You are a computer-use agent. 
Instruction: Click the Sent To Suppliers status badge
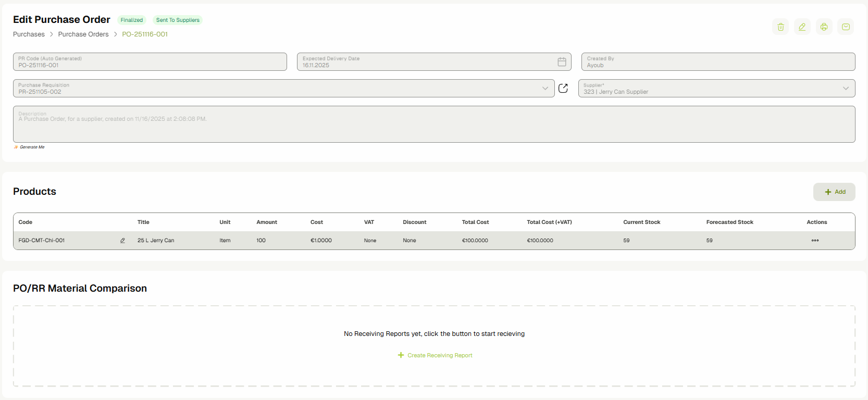[178, 20]
